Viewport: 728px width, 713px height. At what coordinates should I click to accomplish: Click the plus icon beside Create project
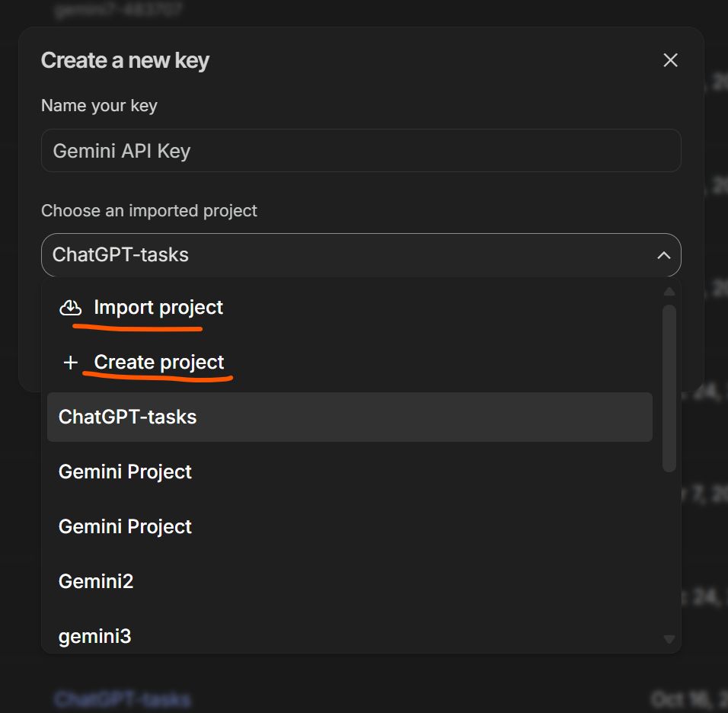[x=71, y=363]
